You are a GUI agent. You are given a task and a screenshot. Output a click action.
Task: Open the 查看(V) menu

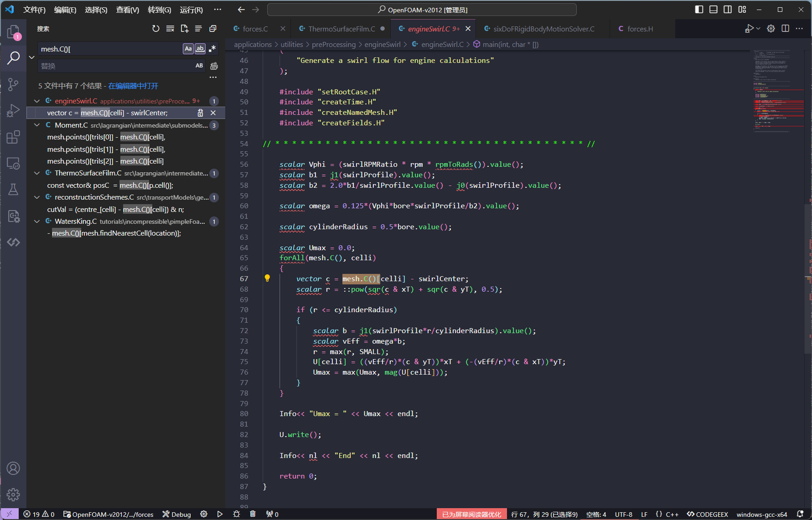point(128,10)
